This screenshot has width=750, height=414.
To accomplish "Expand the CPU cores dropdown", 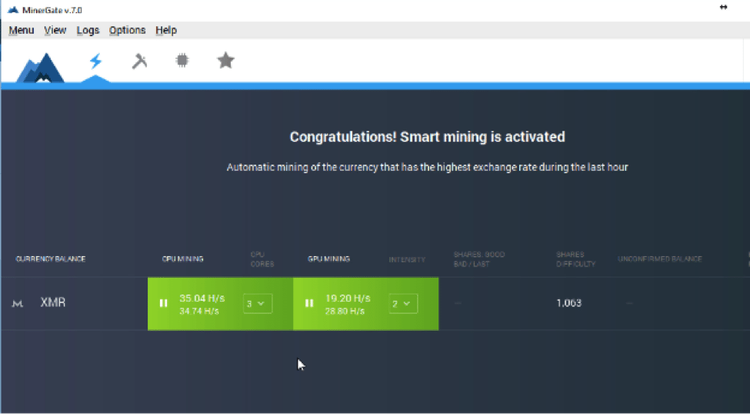I will click(257, 303).
